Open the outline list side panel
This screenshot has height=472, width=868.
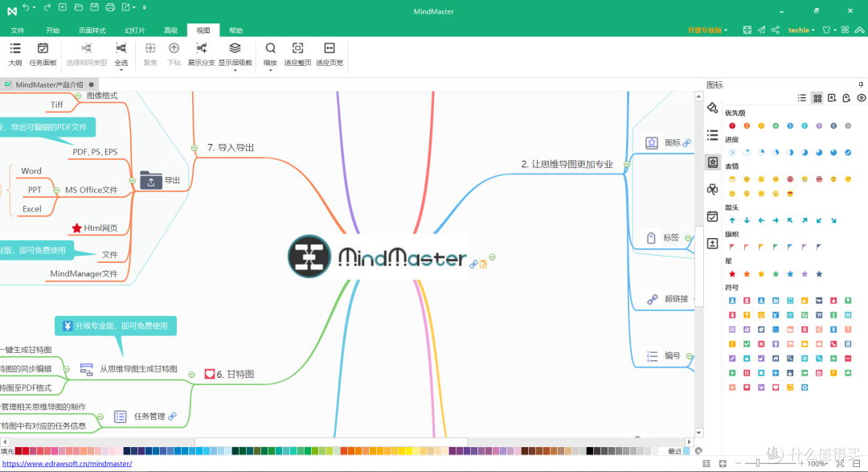point(712,135)
